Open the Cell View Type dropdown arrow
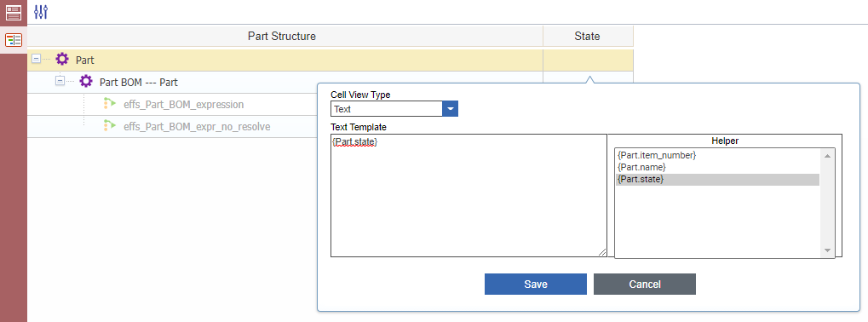Image resolution: width=868 pixels, height=322 pixels. 450,109
